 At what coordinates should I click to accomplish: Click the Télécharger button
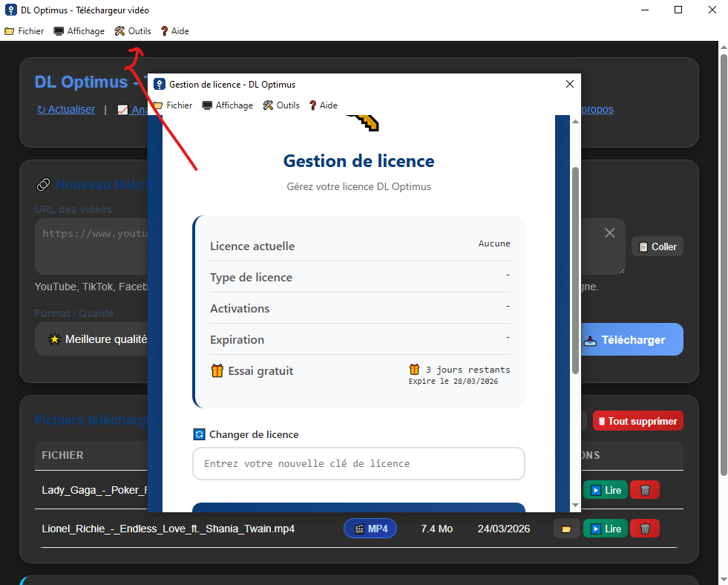click(x=632, y=340)
